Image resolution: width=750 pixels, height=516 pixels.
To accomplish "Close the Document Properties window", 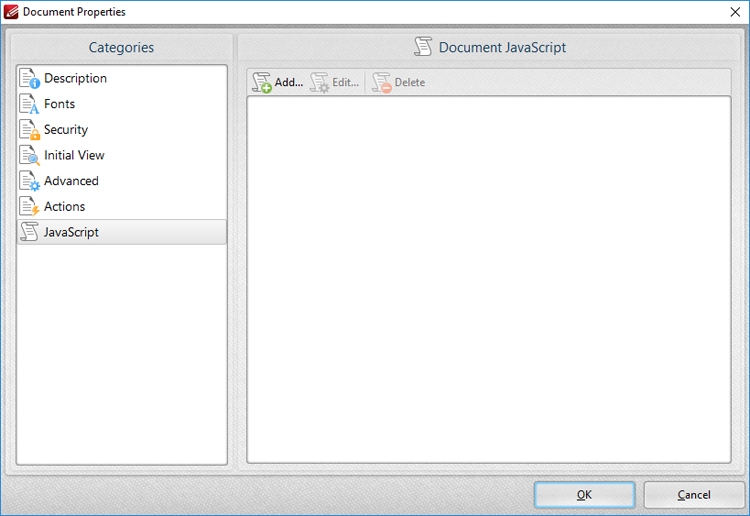I will click(x=735, y=12).
